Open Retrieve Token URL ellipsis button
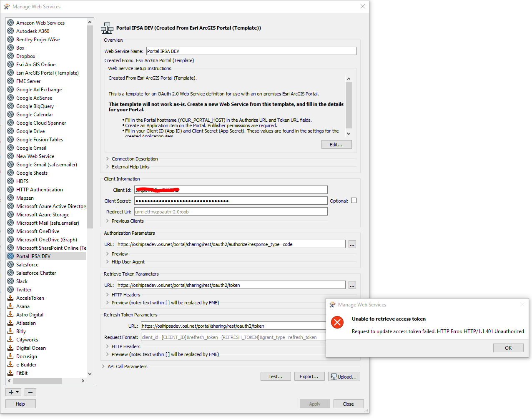The width and height of the screenshot is (532, 419). pos(352,285)
